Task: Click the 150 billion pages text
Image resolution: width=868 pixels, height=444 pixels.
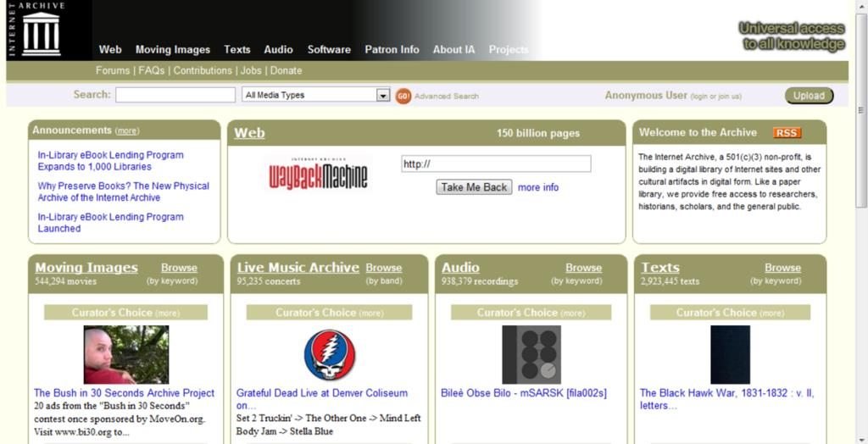Action: click(x=538, y=133)
